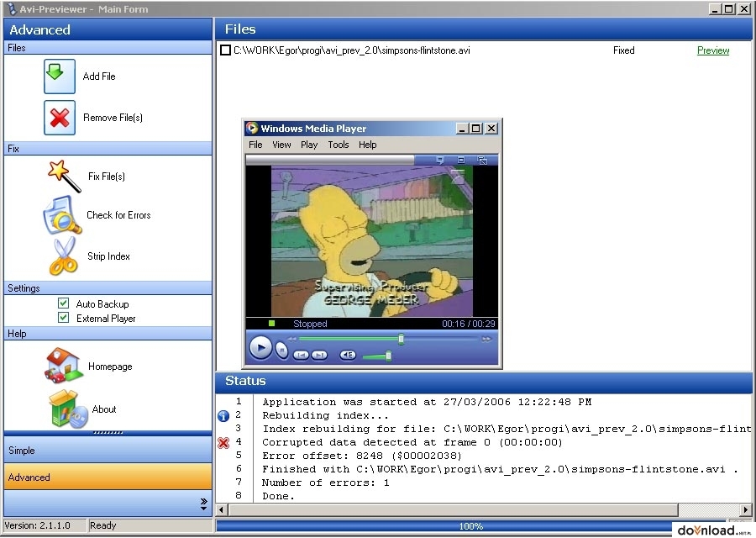
Task: Click the 100% progress bar
Action: click(x=470, y=526)
